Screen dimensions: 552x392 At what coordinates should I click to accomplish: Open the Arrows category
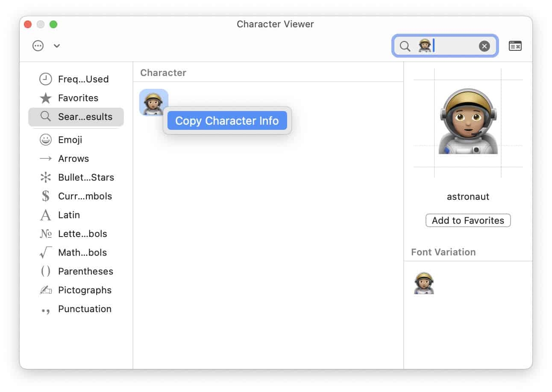[x=74, y=158]
